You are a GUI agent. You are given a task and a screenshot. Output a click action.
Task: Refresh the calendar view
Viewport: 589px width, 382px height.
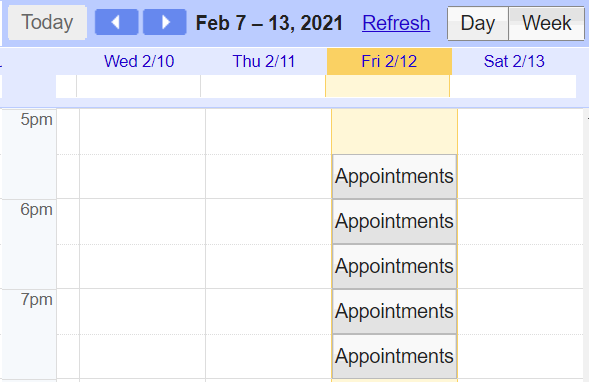(x=396, y=23)
